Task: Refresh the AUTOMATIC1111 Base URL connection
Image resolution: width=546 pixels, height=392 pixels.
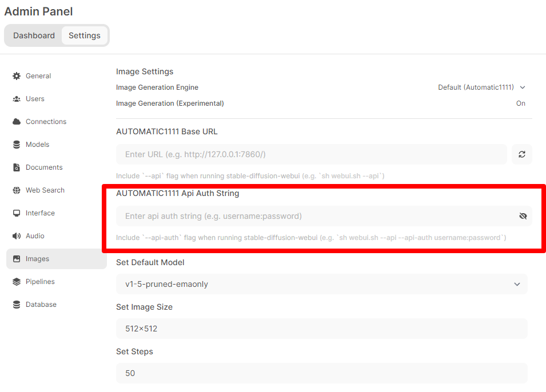Action: point(521,154)
